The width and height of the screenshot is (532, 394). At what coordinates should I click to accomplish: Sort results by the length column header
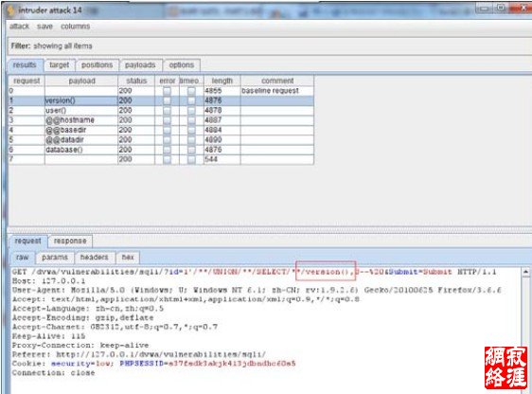(222, 81)
